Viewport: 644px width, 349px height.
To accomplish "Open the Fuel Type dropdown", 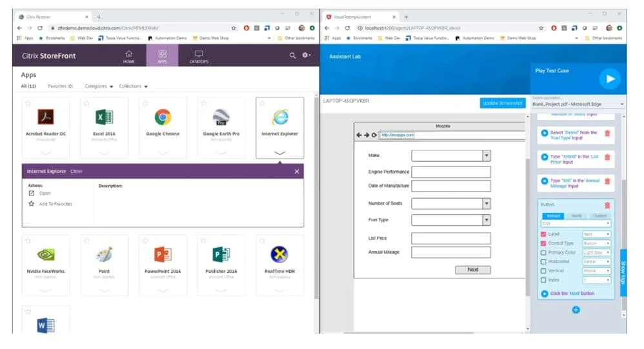I will click(x=487, y=220).
